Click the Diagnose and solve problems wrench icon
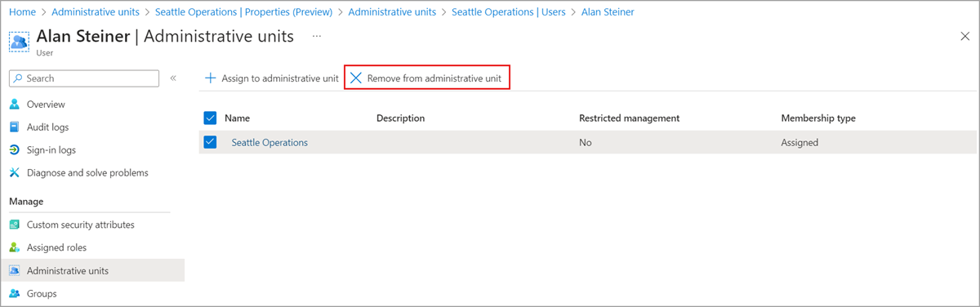 coord(15,173)
